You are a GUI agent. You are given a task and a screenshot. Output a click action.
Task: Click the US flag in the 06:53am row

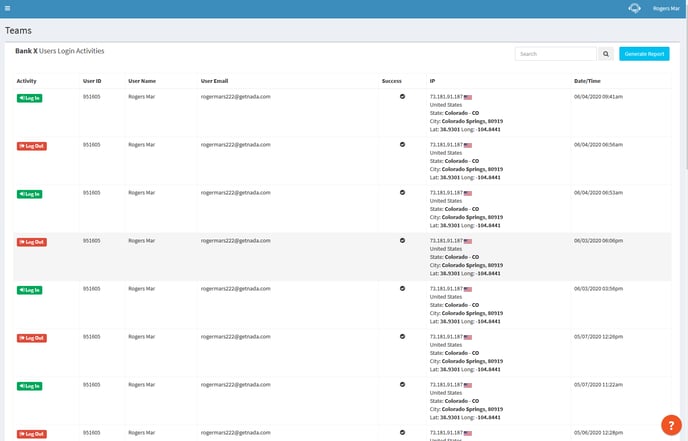coord(468,193)
